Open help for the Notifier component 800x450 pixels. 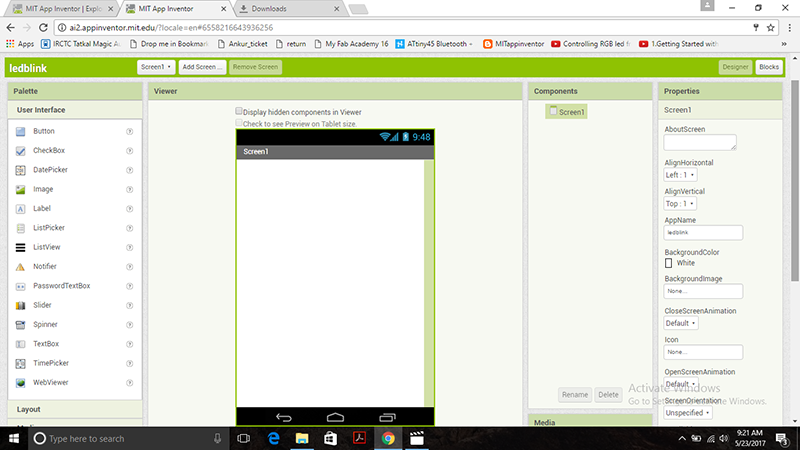click(x=130, y=267)
